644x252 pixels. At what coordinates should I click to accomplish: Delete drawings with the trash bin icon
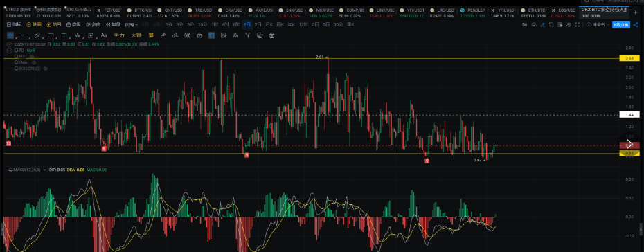[271, 35]
